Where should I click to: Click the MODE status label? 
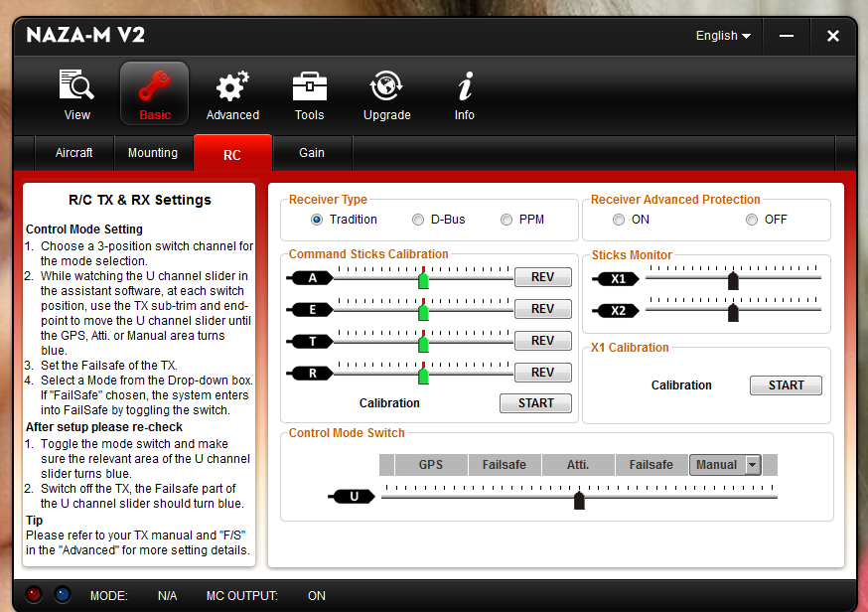[x=109, y=596]
